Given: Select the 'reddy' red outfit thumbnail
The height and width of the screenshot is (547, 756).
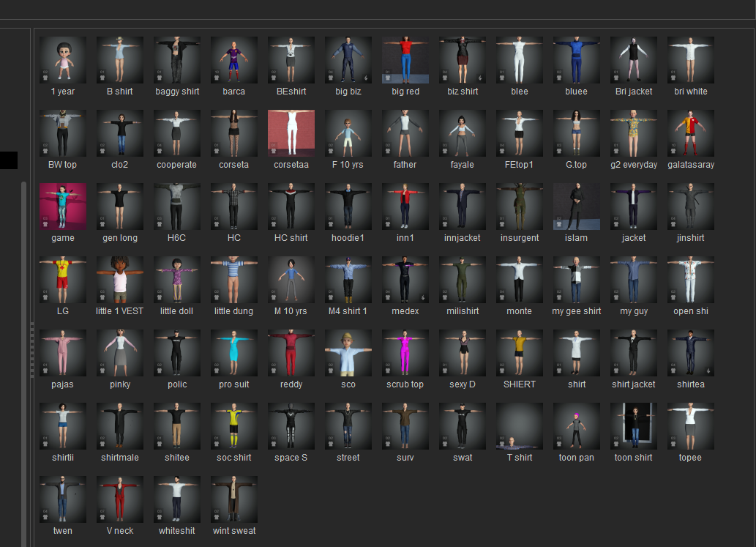Looking at the screenshot, I should click(x=291, y=353).
